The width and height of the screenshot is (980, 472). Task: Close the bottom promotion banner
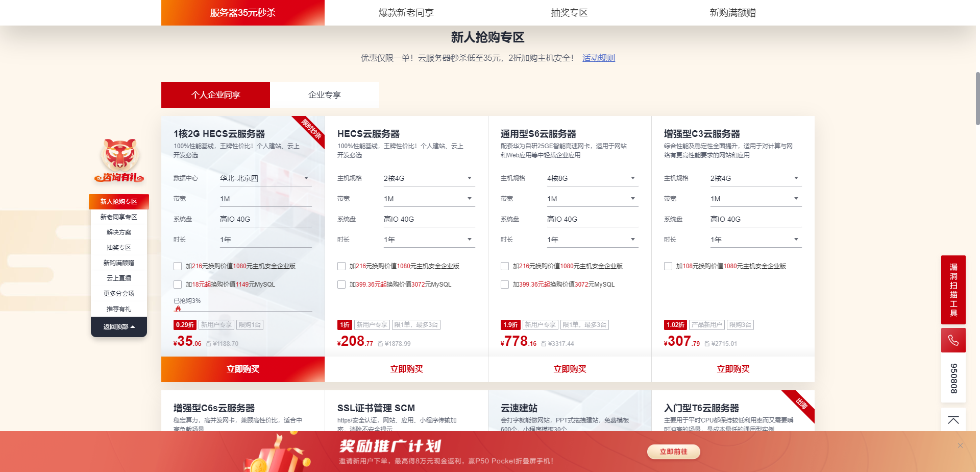960,445
